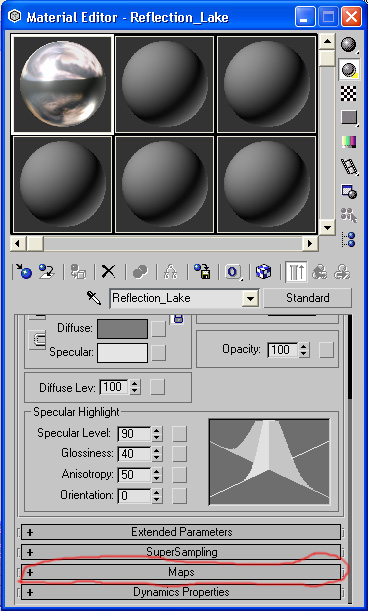Click the Specular Level value field
The image size is (368, 611).
[134, 433]
